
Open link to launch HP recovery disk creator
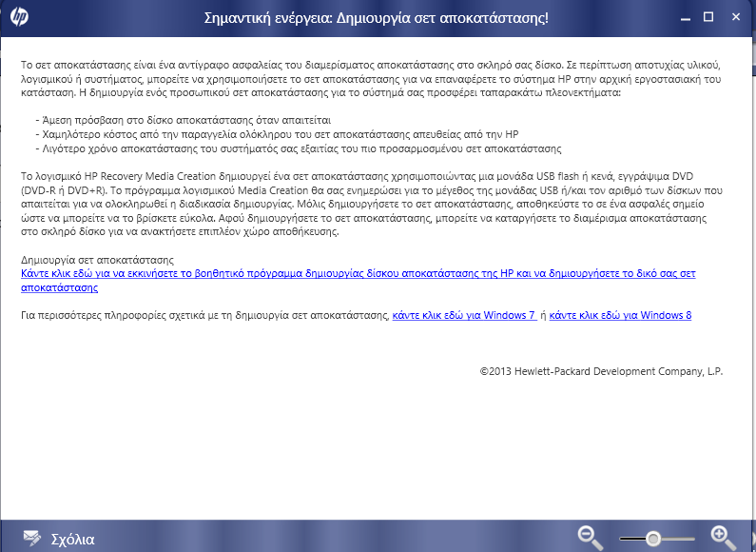(x=359, y=281)
